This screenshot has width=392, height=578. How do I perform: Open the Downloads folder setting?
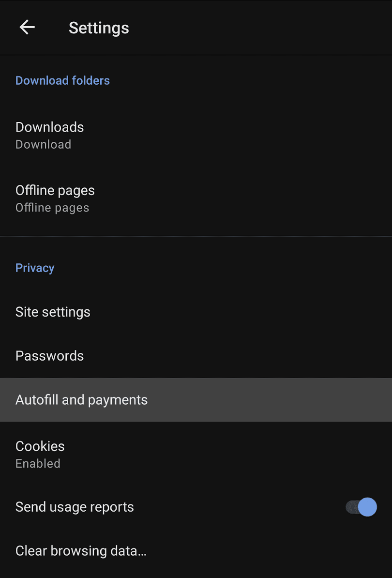tap(196, 135)
